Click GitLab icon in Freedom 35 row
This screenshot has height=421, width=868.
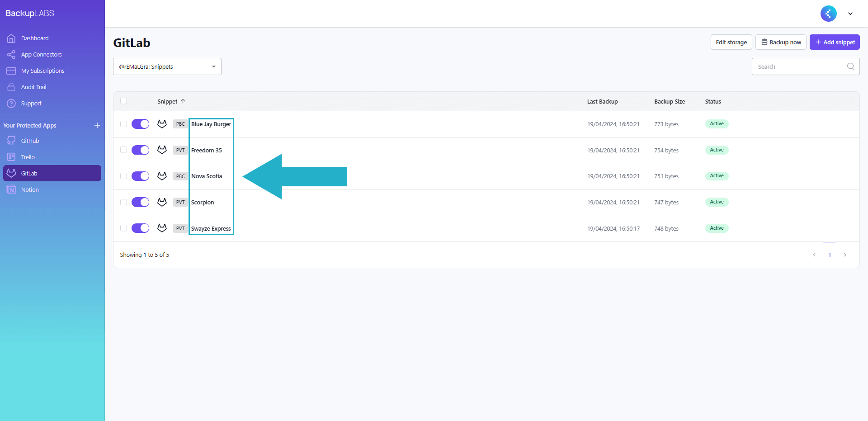point(162,150)
